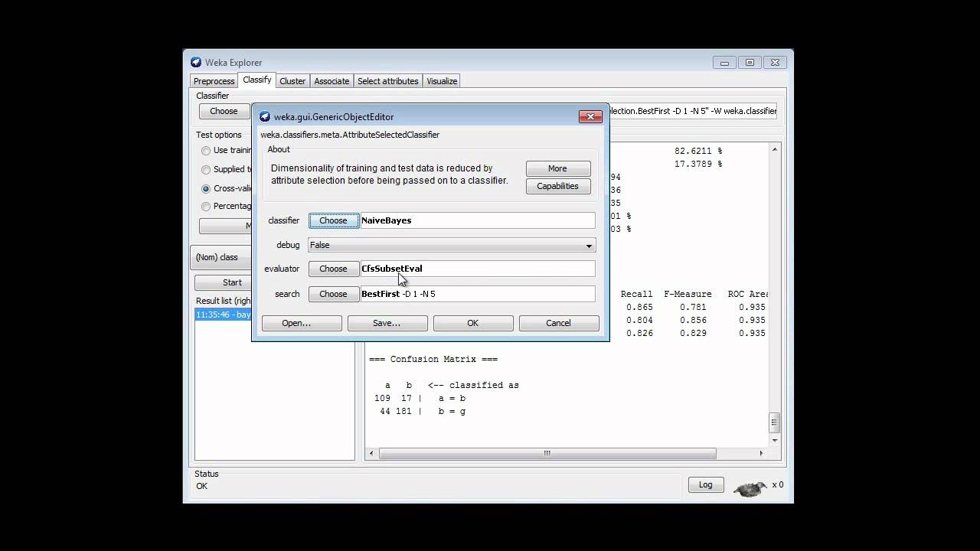Cancel the object editor dialog
This screenshot has width=980, height=551.
[558, 323]
